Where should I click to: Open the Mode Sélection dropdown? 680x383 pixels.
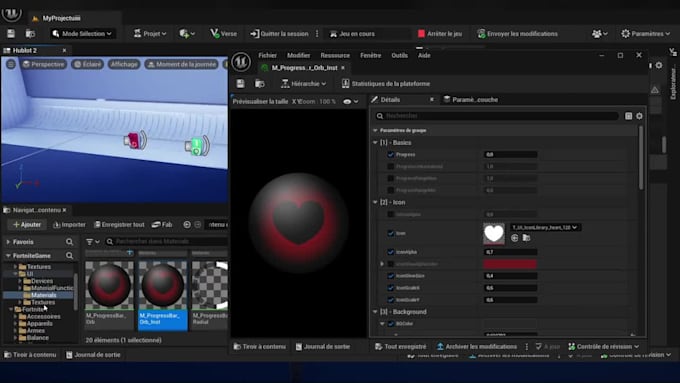click(82, 33)
